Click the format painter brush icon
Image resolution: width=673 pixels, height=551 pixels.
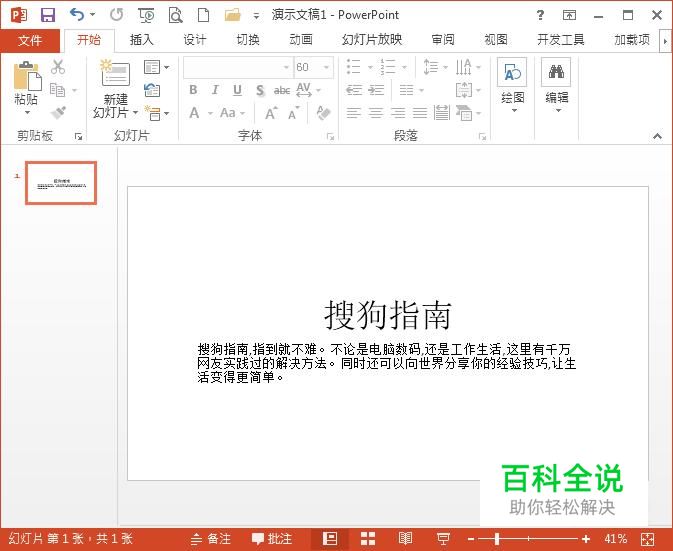[58, 112]
